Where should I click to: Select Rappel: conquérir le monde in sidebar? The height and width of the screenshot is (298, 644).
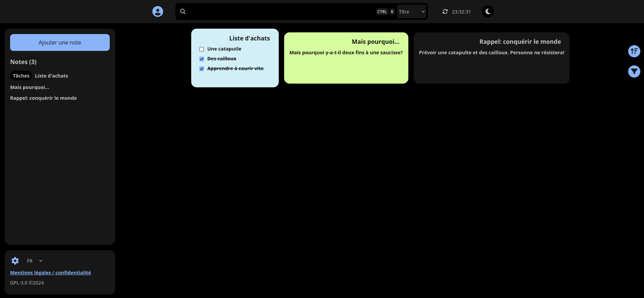coord(43,98)
